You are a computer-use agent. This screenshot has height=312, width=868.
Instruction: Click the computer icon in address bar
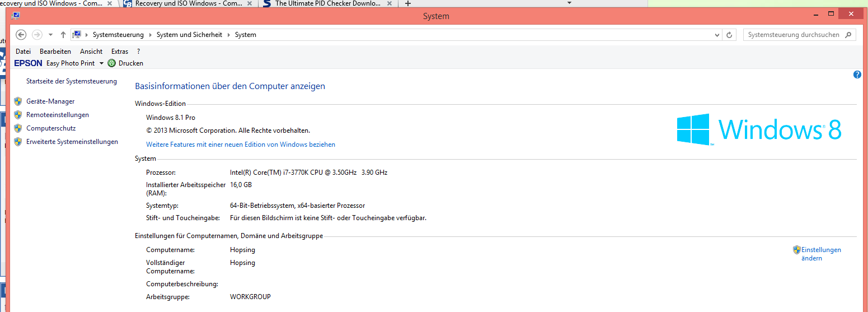[77, 35]
